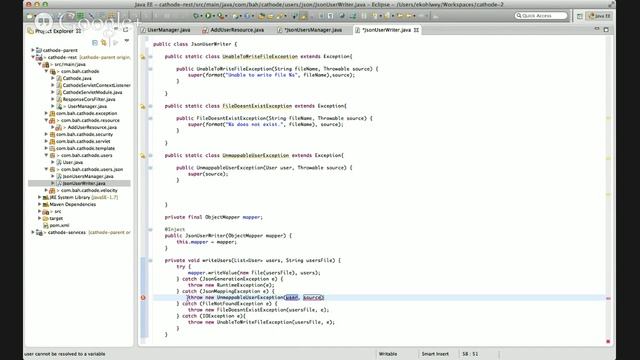Fold the UnmappableUserException constructor
Viewport: 640px width, 360px height.
[x=150, y=168]
